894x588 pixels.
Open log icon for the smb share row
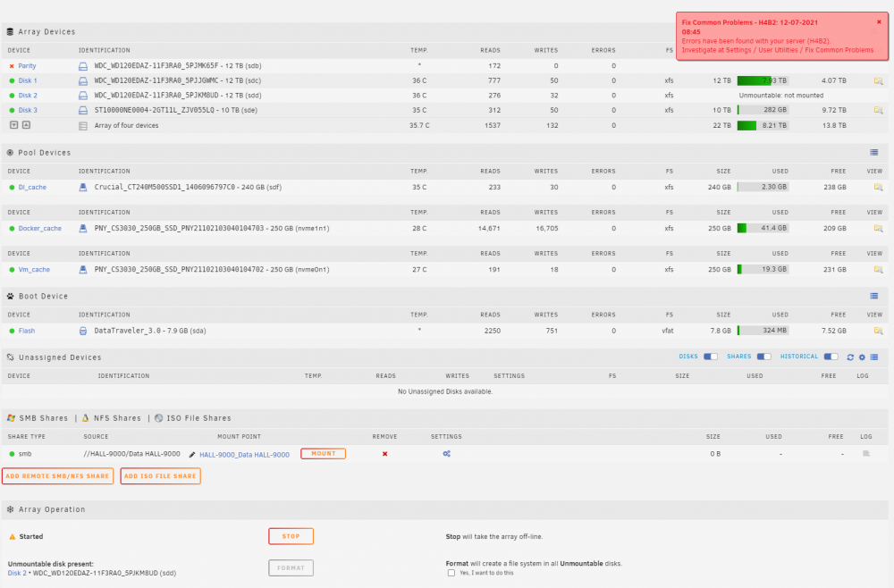(866, 454)
